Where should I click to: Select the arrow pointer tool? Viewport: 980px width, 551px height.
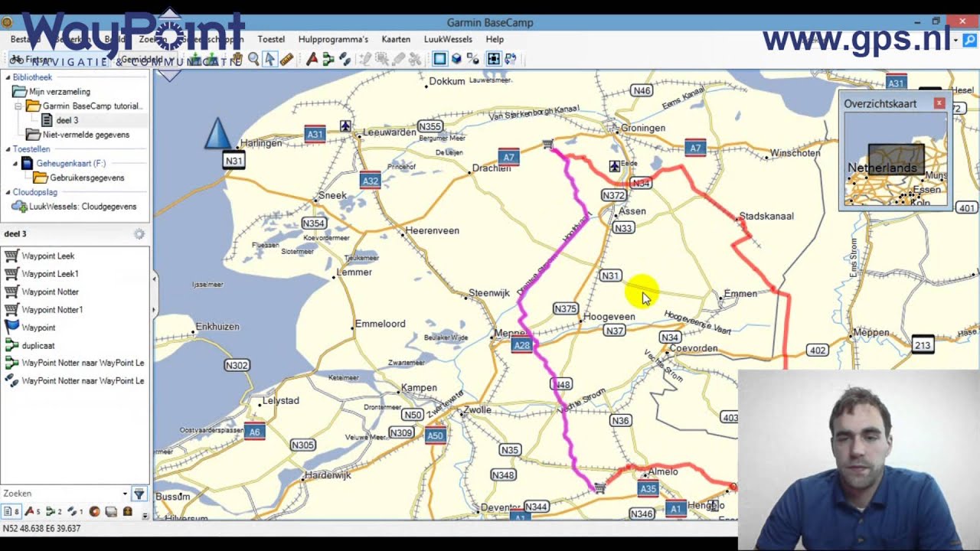269,59
